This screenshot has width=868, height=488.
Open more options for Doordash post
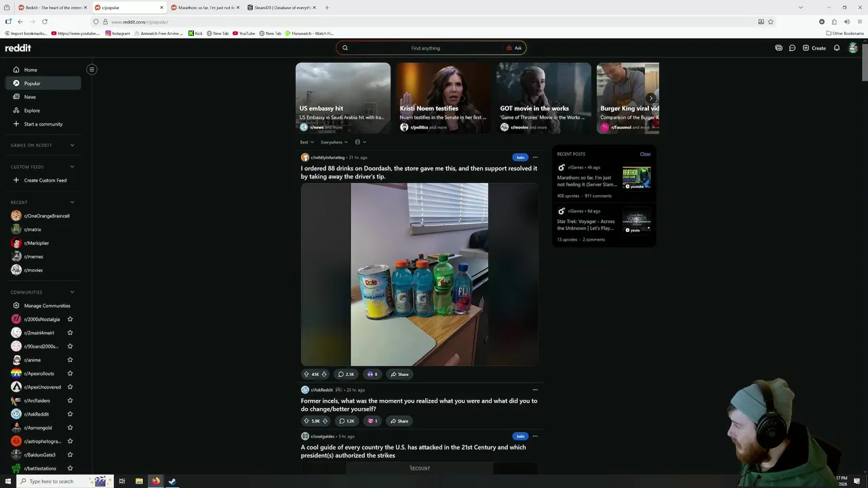pos(535,157)
